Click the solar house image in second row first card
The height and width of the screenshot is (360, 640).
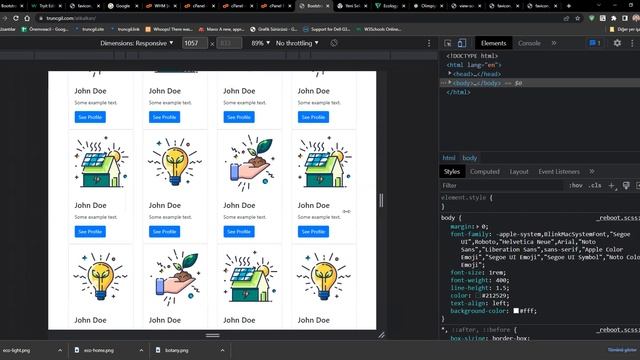pyautogui.click(x=101, y=162)
